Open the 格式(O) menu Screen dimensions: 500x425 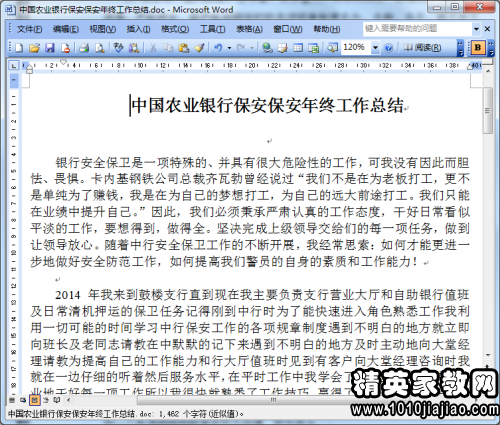(175, 29)
